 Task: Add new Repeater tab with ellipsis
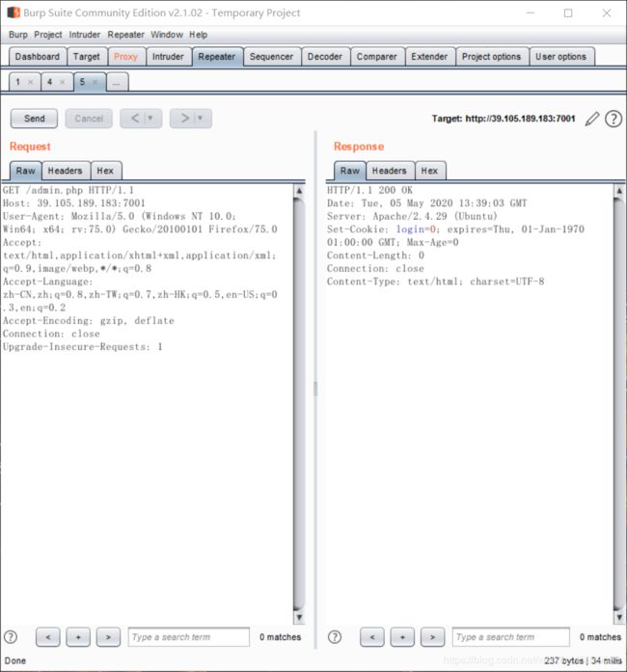[x=117, y=82]
